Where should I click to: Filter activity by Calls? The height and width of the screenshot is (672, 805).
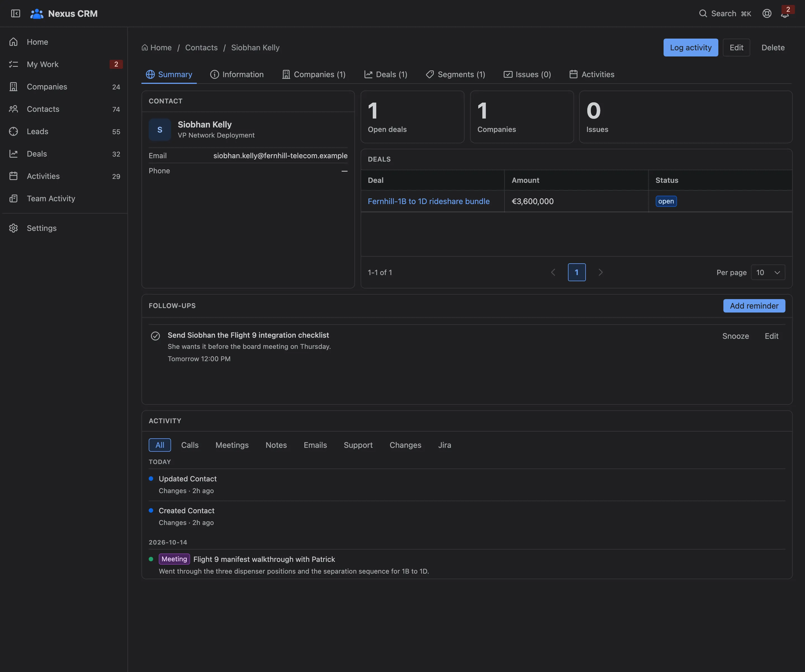click(x=190, y=445)
